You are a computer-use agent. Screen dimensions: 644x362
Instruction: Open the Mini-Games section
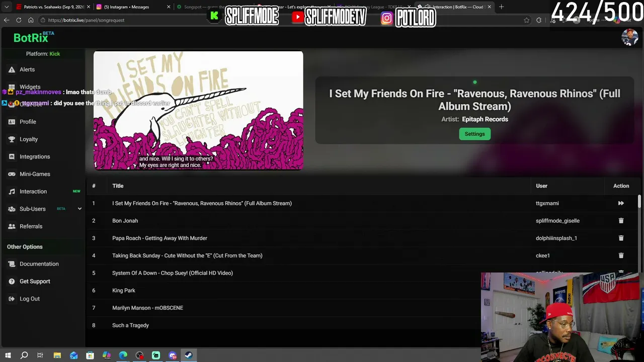pos(35,174)
